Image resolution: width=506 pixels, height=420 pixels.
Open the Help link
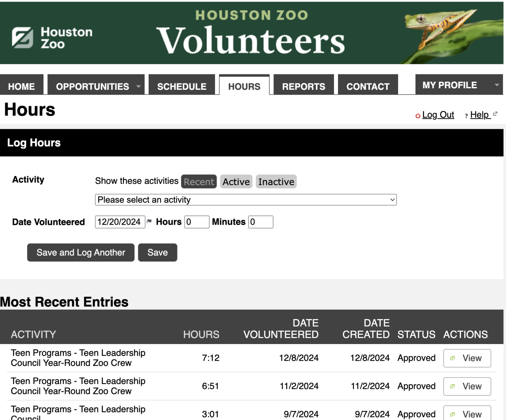pos(480,115)
